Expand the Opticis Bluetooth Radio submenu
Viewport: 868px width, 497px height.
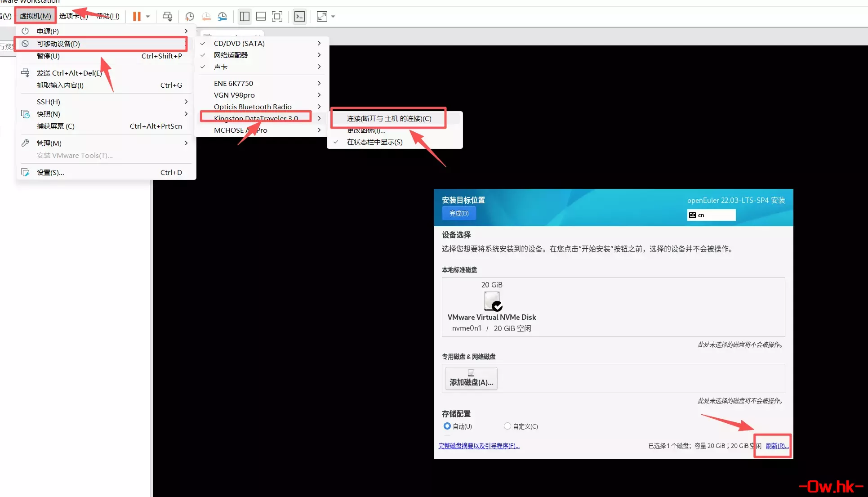coord(253,107)
